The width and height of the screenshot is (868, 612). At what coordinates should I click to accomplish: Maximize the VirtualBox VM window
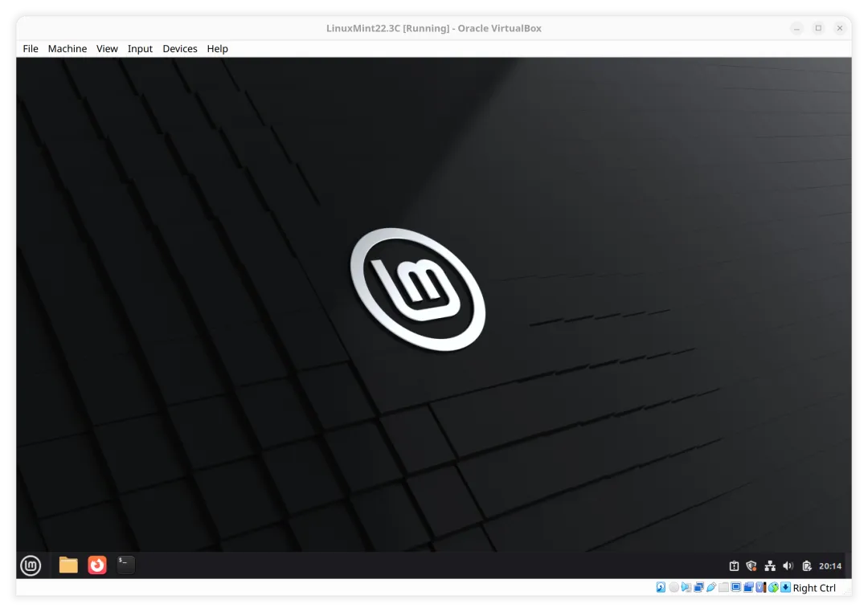[818, 28]
